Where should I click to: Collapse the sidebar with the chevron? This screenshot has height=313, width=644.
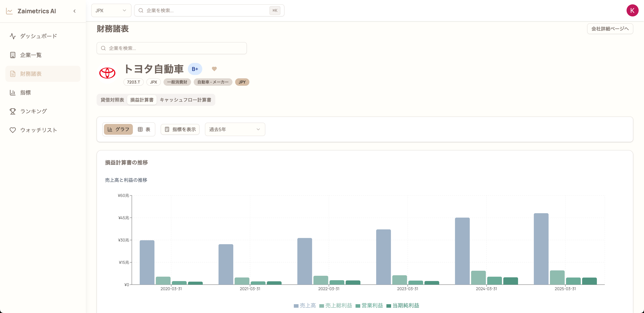click(74, 11)
